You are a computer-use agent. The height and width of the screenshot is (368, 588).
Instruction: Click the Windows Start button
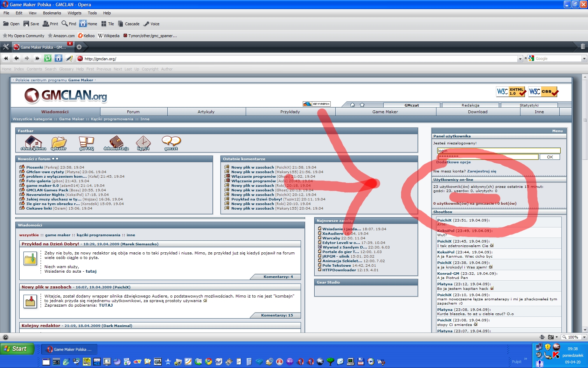tap(17, 349)
